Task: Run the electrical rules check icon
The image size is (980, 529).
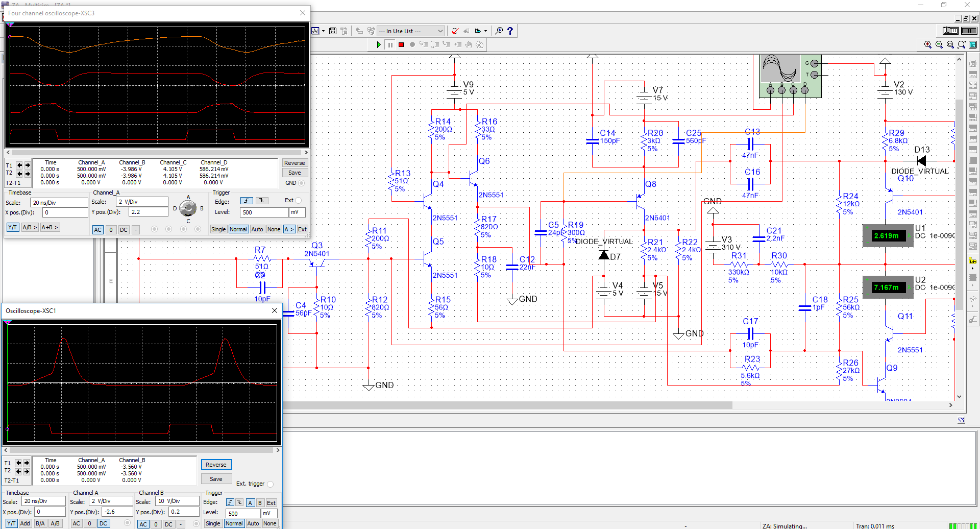Action: pyautogui.click(x=455, y=31)
